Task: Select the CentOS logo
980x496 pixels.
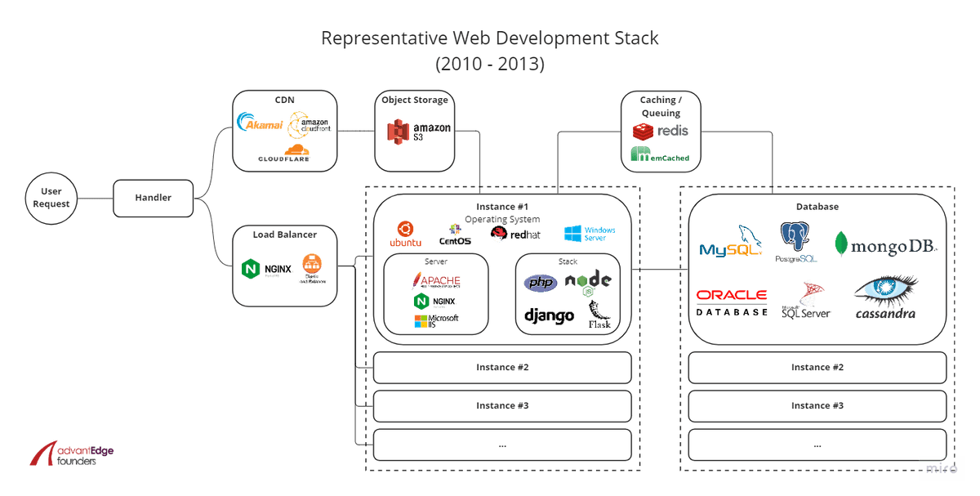Action: [x=454, y=235]
